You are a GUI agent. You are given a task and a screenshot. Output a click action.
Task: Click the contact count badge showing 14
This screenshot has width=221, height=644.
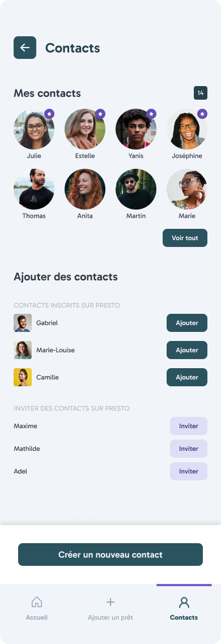201,93
